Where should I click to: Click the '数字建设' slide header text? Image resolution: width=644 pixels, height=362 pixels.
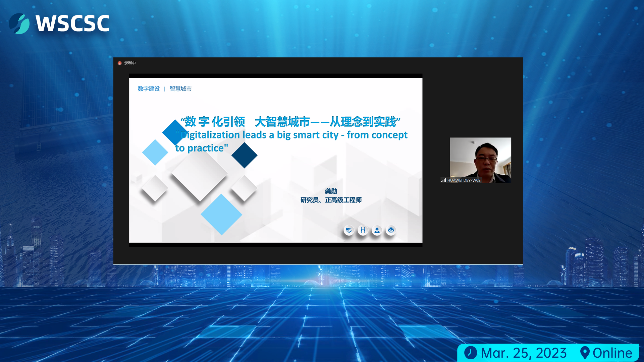tap(149, 88)
